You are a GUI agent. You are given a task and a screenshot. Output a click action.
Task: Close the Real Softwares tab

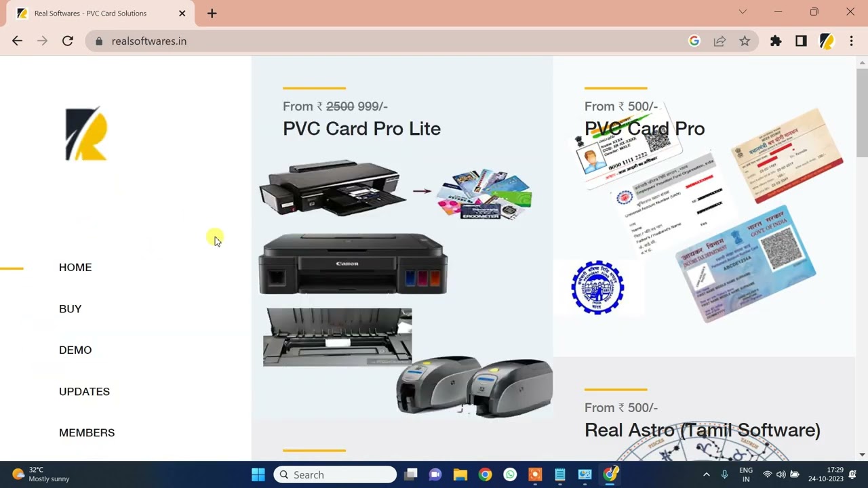click(182, 13)
